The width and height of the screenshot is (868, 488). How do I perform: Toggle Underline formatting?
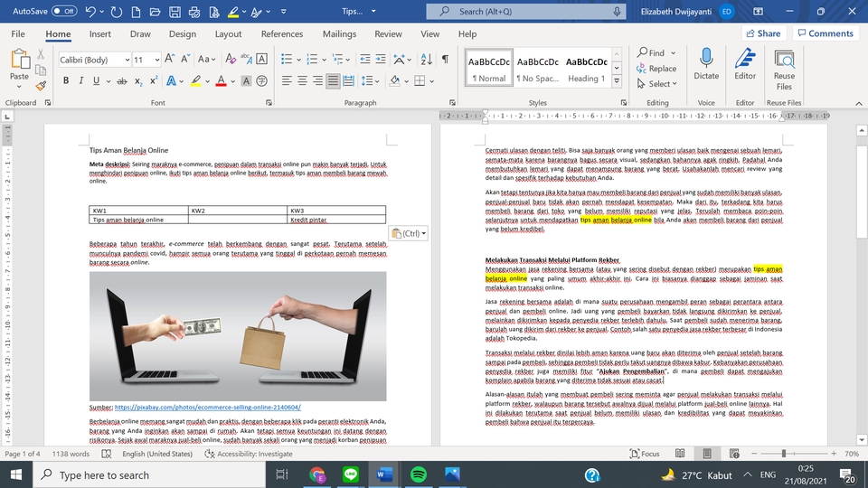click(97, 80)
